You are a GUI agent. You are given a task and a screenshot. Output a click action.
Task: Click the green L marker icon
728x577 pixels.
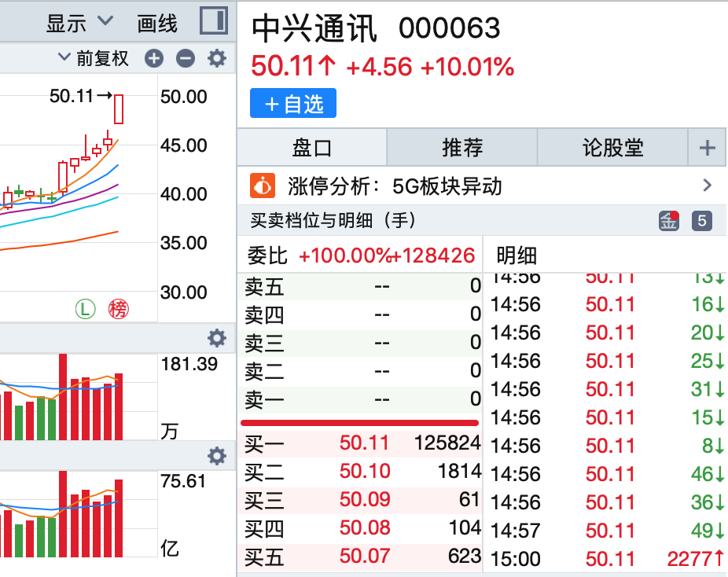(x=85, y=309)
